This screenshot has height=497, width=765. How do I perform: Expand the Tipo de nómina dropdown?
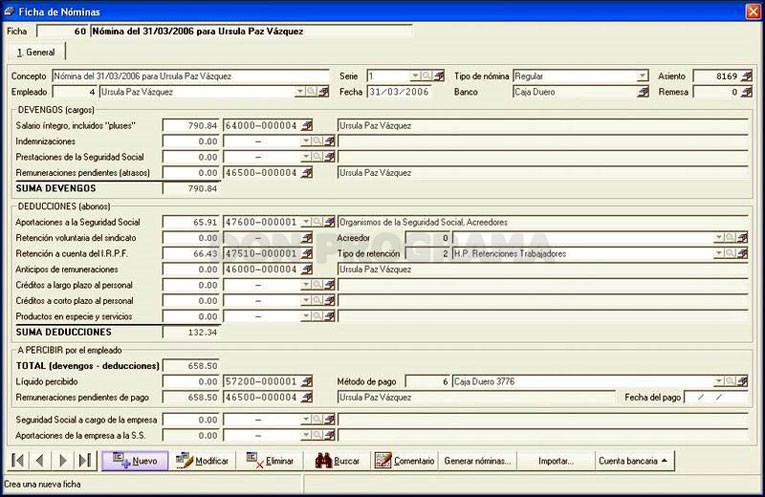click(642, 76)
